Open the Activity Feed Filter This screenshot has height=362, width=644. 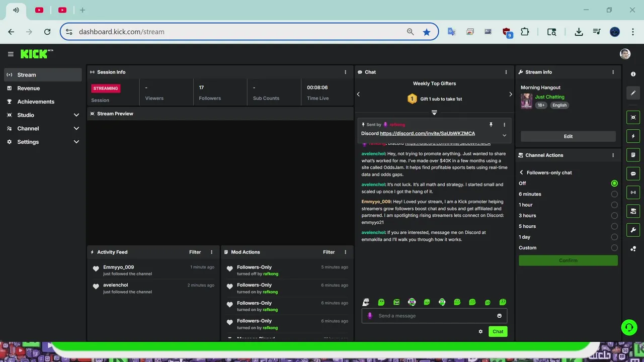(x=195, y=252)
